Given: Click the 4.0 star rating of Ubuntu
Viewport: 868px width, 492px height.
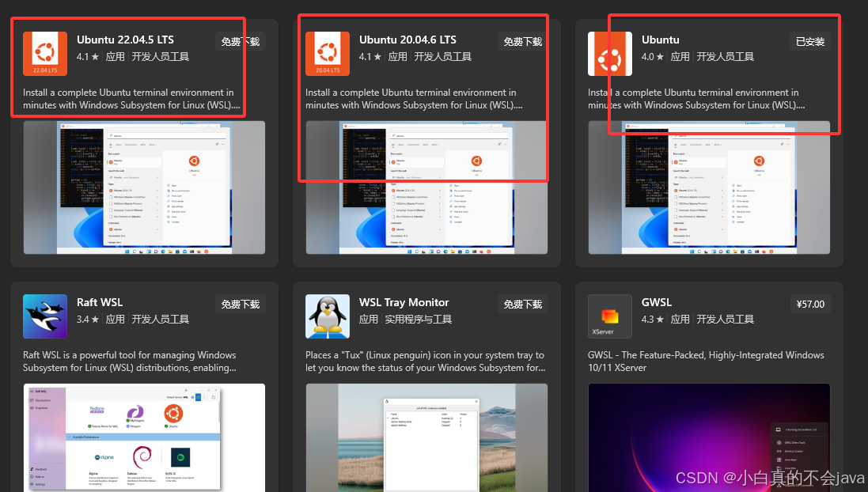Looking at the screenshot, I should (x=652, y=56).
